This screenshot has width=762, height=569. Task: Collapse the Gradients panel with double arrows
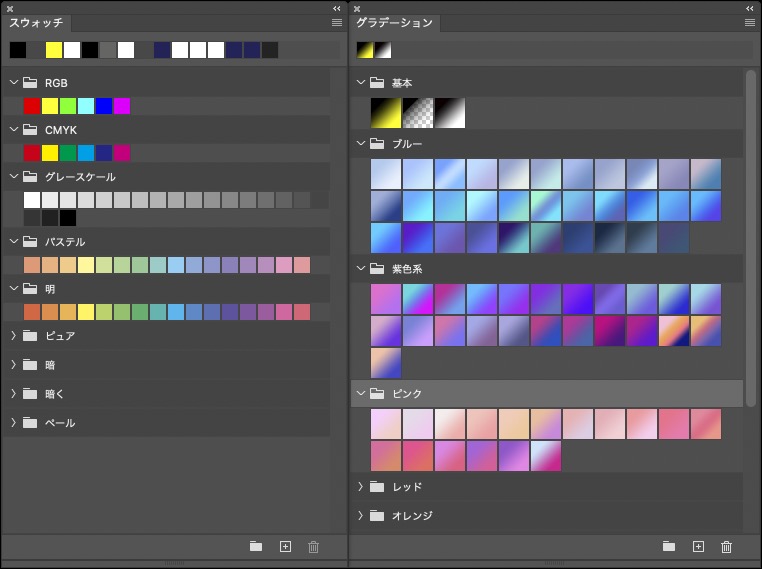pyautogui.click(x=750, y=8)
